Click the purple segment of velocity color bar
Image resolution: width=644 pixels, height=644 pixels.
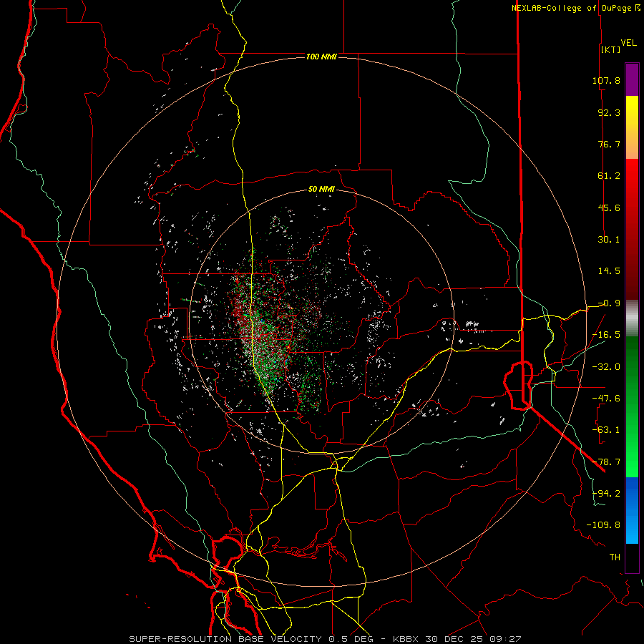632,80
